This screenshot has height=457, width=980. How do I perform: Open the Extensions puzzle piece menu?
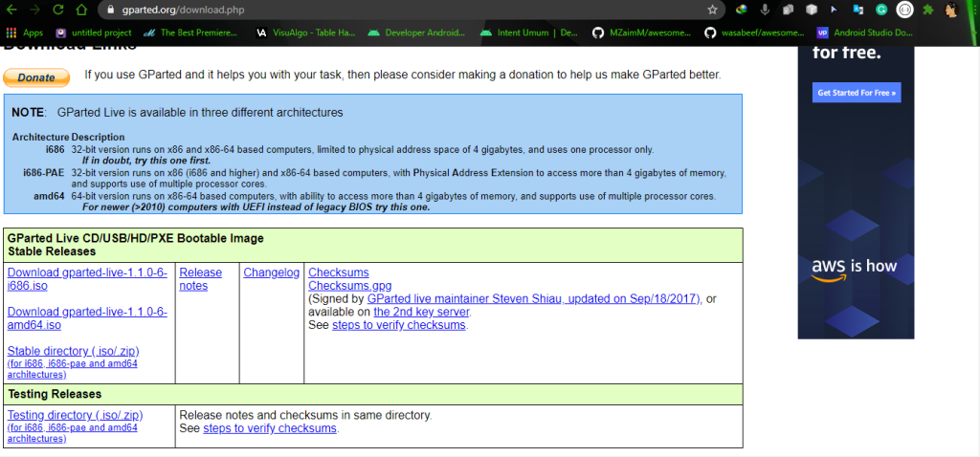tap(927, 10)
